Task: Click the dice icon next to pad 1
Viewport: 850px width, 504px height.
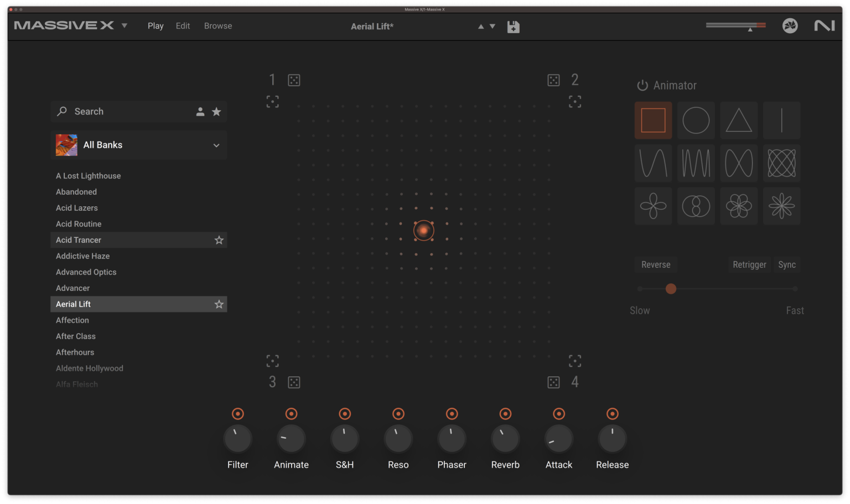Action: coord(294,80)
